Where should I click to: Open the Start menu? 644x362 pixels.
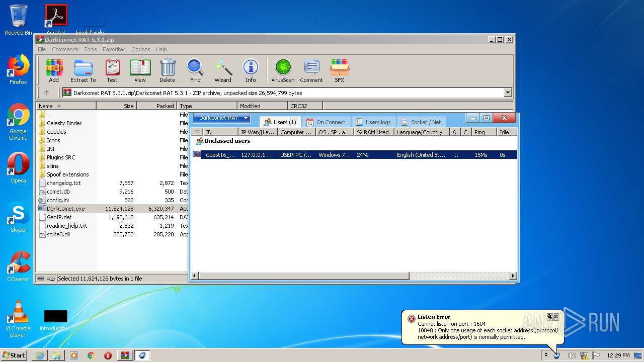(x=14, y=355)
